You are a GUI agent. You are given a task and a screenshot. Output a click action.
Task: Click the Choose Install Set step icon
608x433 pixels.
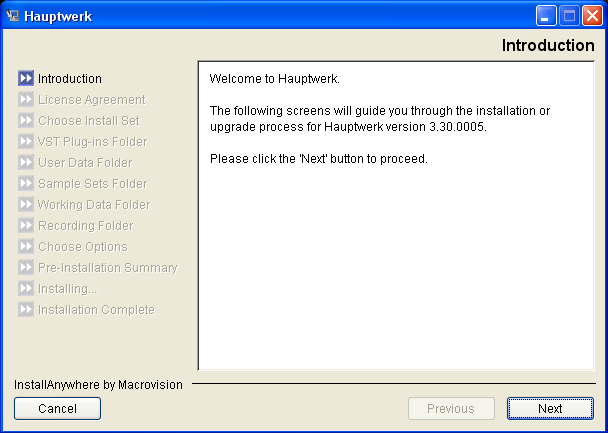pyautogui.click(x=26, y=121)
